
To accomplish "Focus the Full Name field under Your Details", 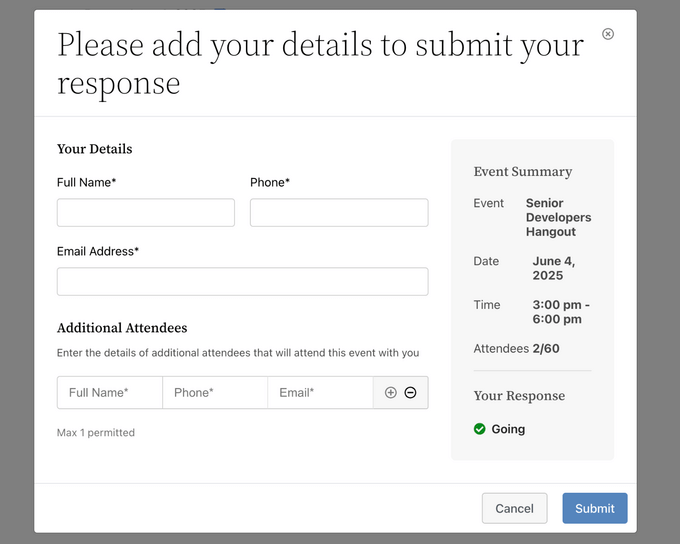I will (146, 213).
